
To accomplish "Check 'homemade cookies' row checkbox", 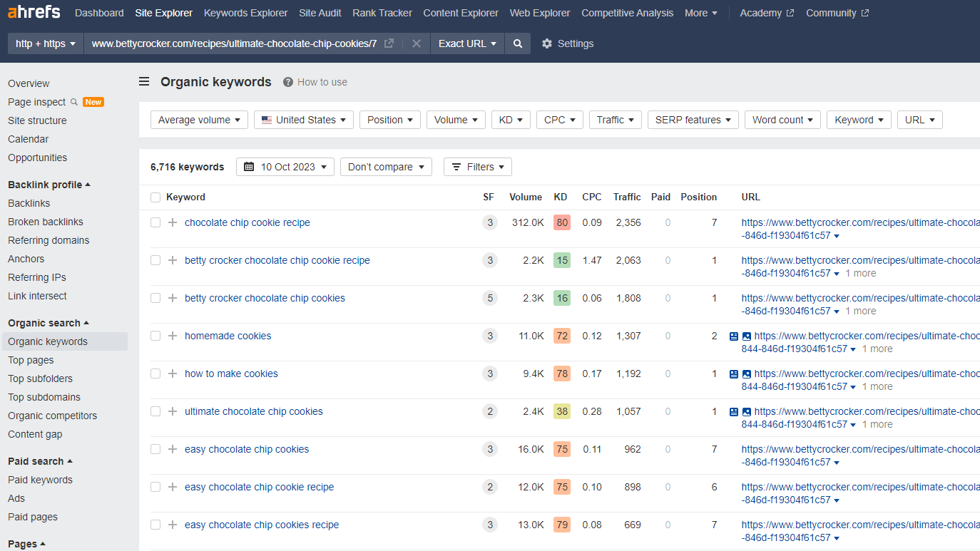I will tap(155, 336).
